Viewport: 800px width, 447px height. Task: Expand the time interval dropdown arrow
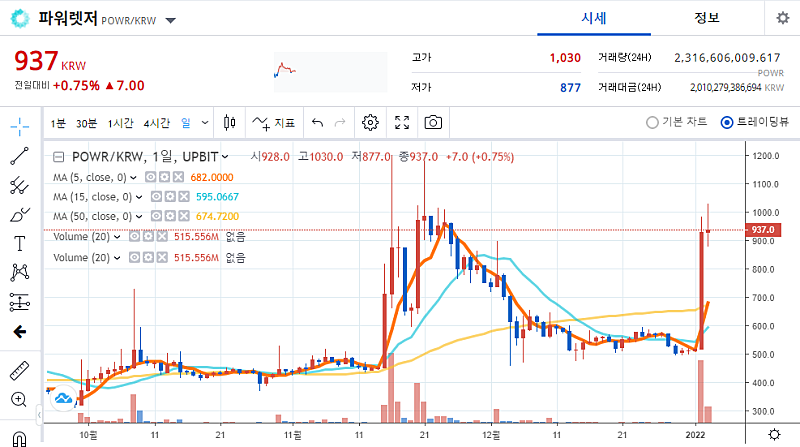click(205, 122)
